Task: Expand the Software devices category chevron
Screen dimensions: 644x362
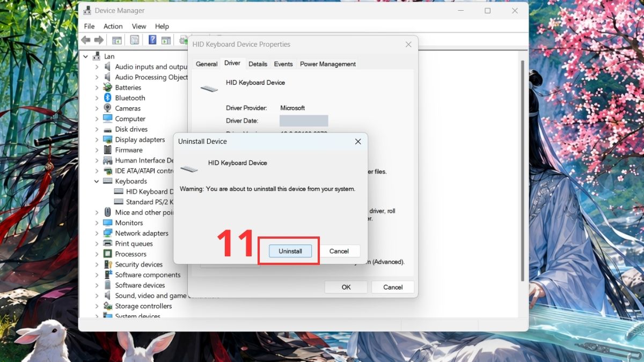Action: [97, 285]
